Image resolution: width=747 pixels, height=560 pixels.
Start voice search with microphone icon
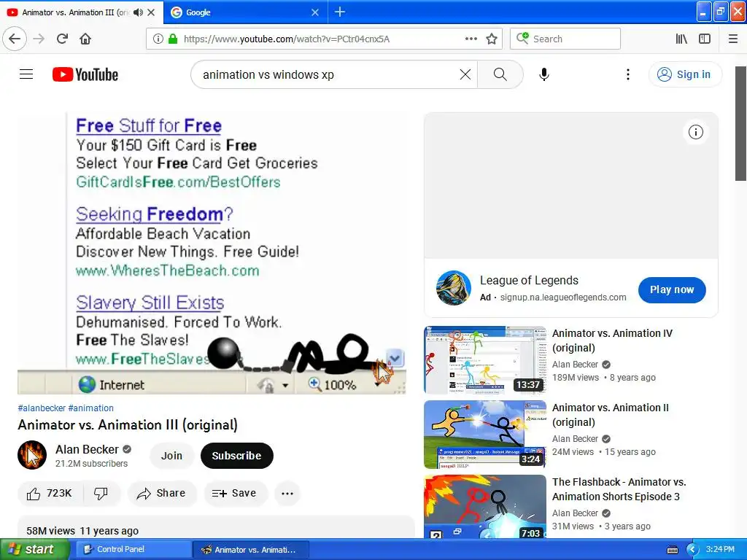(x=544, y=74)
